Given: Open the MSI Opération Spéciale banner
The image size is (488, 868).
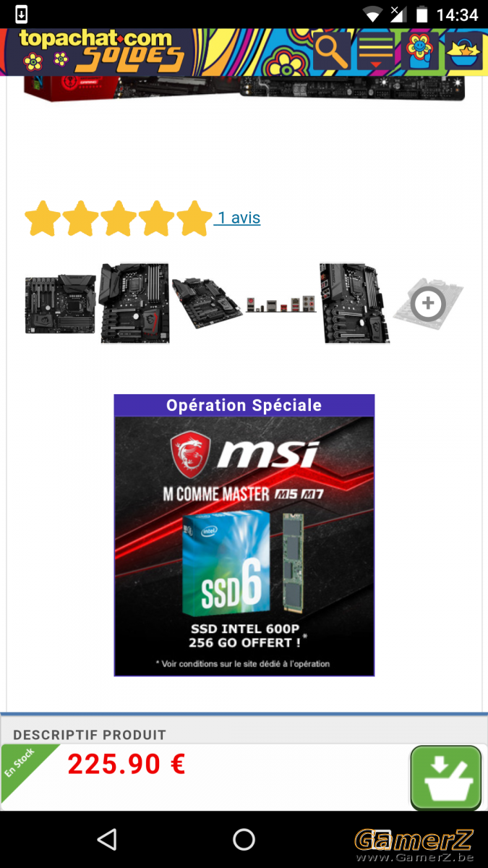Looking at the screenshot, I should (244, 535).
